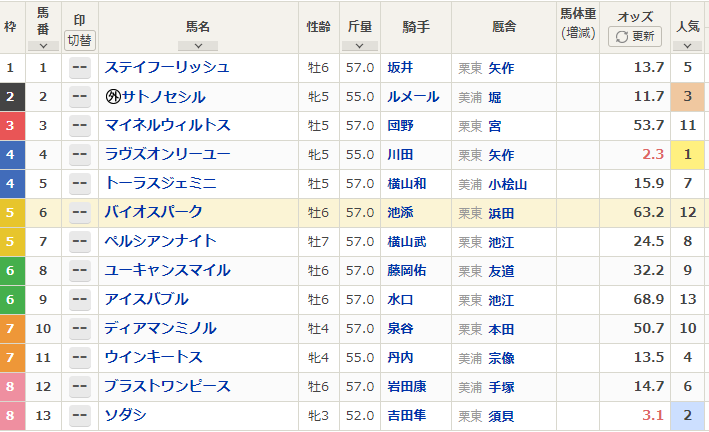The height and width of the screenshot is (432, 709).
Task: Open the 斤量 sort dropdown arrow
Action: (359, 46)
